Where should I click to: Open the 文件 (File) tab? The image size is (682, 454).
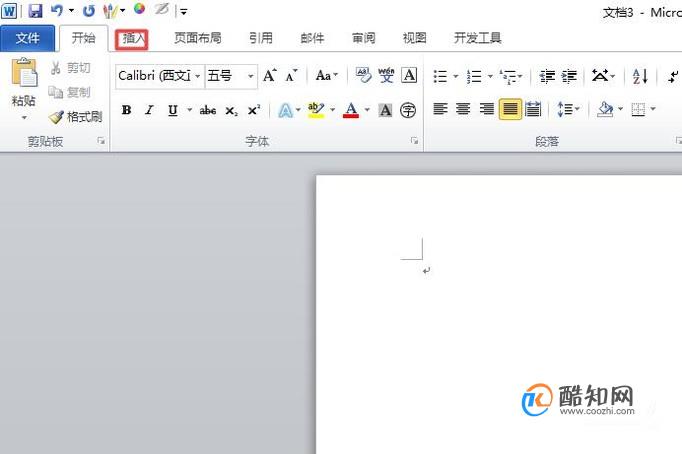point(27,38)
